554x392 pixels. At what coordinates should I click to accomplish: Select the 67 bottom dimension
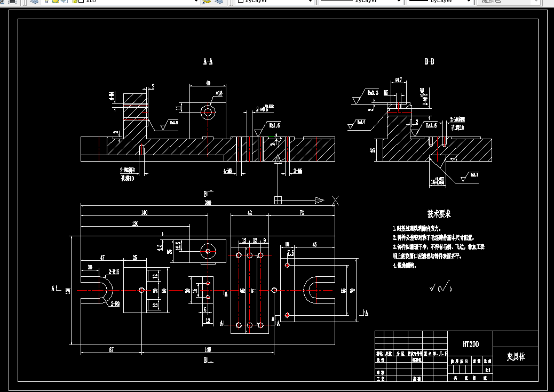(111, 350)
